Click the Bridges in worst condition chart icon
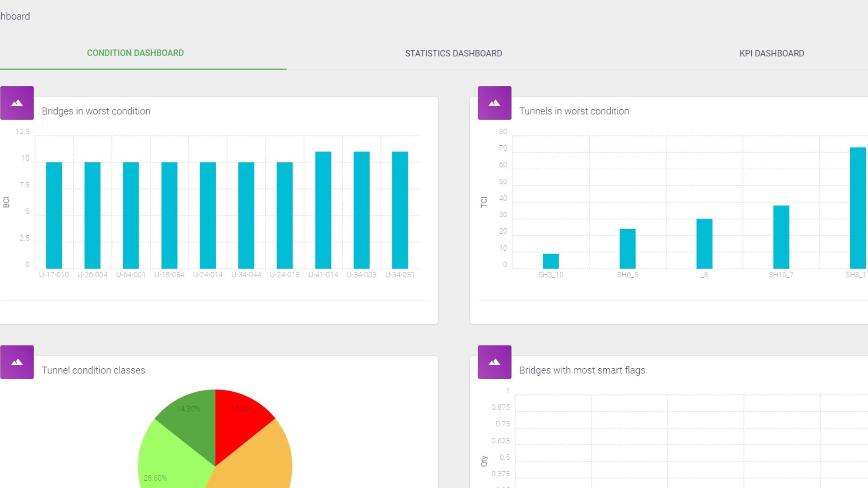 17,103
